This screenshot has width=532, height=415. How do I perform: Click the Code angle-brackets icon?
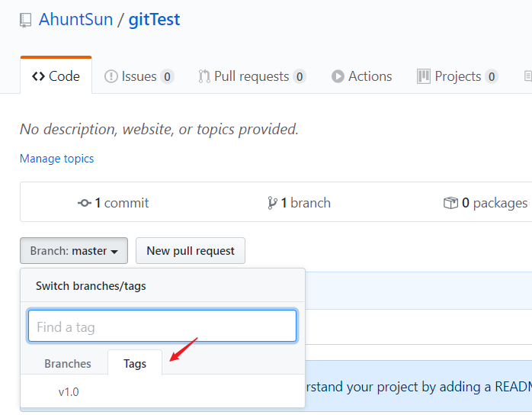(x=38, y=76)
